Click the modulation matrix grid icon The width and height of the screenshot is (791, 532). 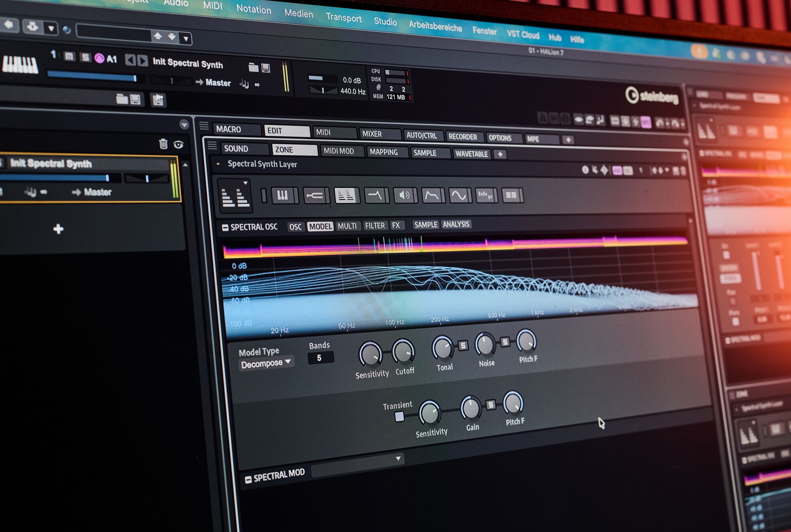pyautogui.click(x=511, y=195)
